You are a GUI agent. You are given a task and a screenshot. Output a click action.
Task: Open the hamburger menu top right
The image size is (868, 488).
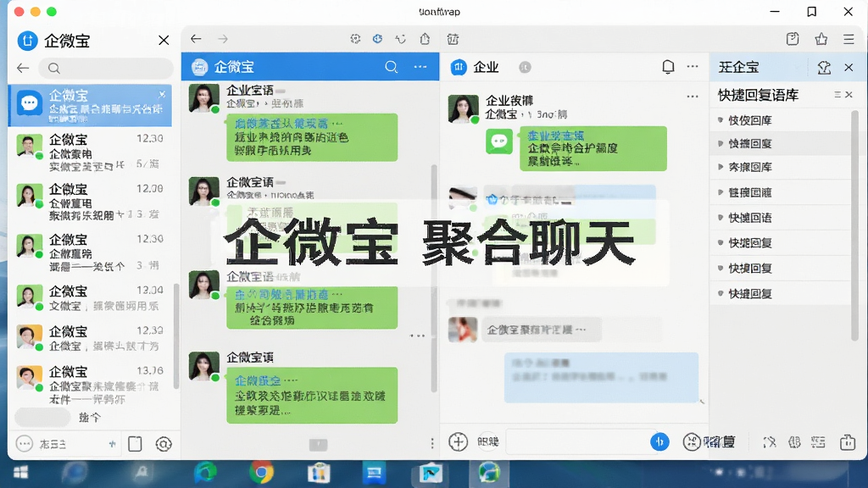tap(849, 39)
